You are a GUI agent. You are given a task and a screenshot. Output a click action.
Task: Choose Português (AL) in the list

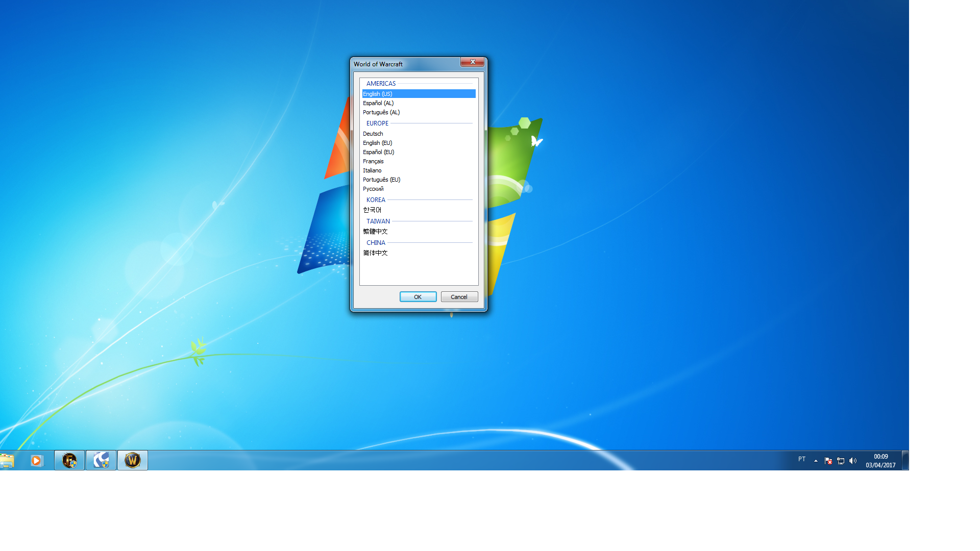[419, 112]
